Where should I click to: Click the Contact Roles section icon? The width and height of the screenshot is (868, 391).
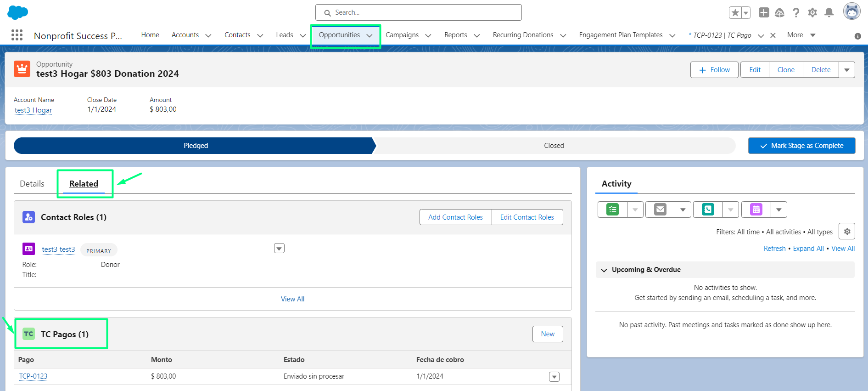point(28,217)
